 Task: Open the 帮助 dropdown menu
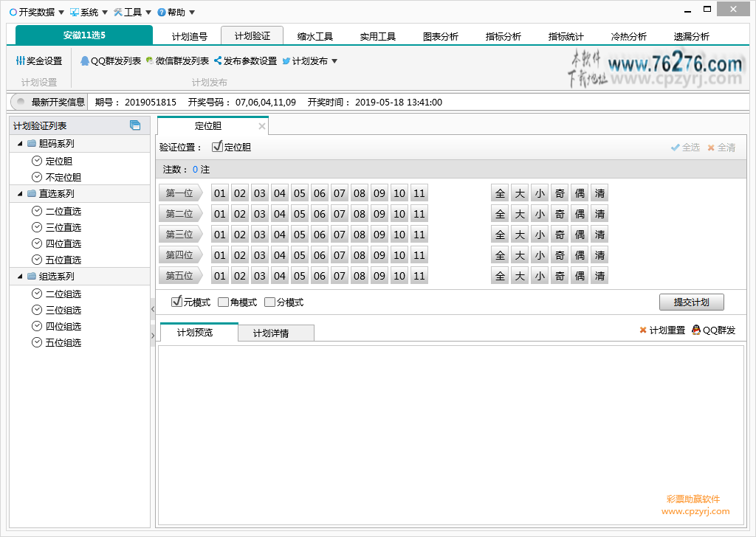coord(176,12)
